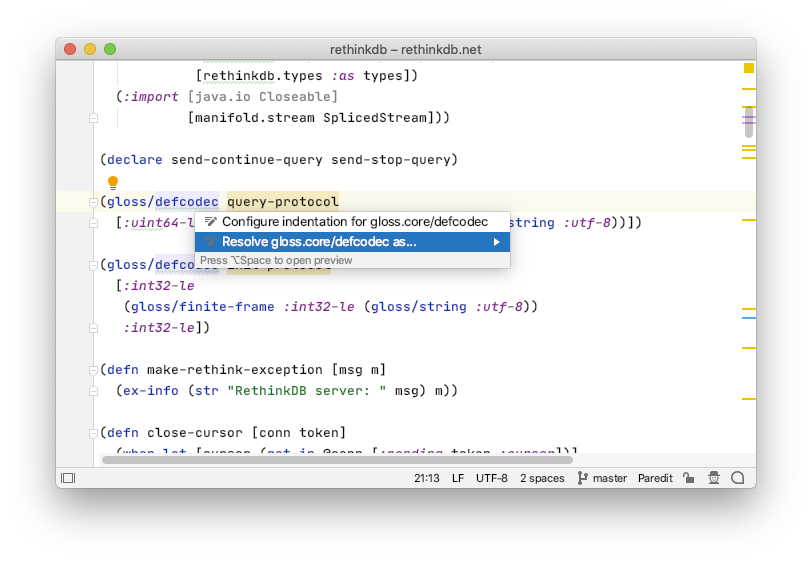Click the fold end marker at final :int32-le line

[93, 328]
